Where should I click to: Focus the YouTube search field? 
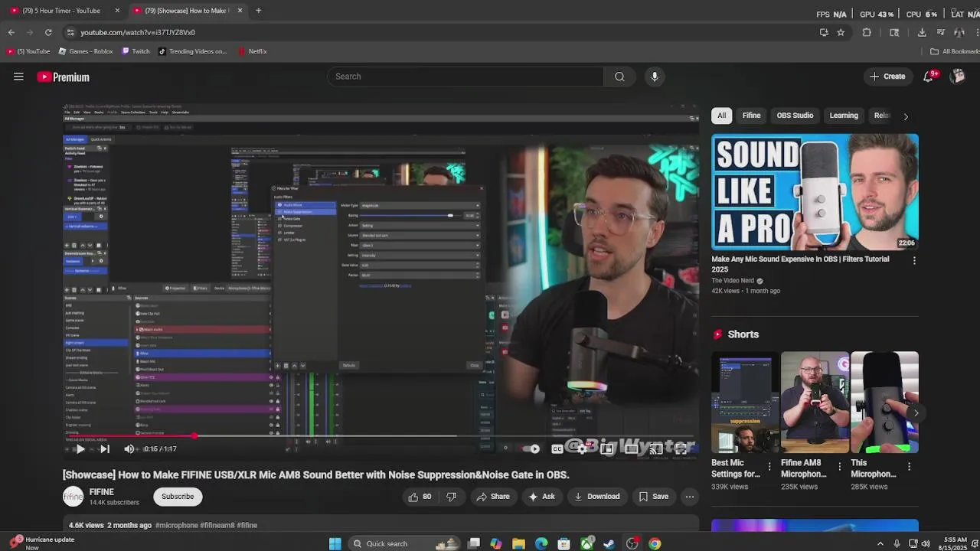tap(464, 77)
